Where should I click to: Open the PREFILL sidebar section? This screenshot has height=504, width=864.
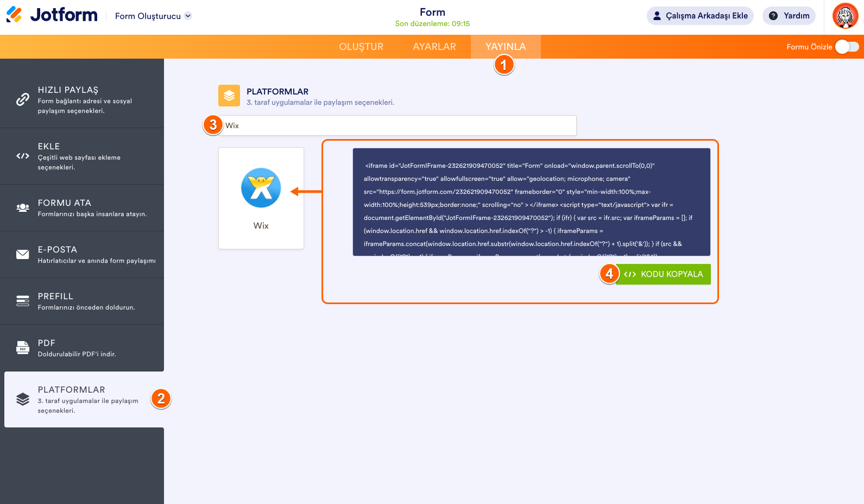[82, 301]
